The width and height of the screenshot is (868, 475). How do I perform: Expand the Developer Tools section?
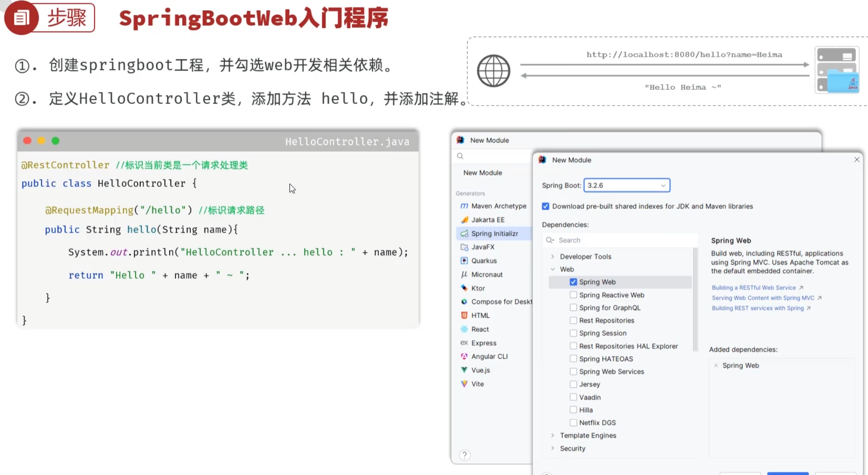coord(553,256)
